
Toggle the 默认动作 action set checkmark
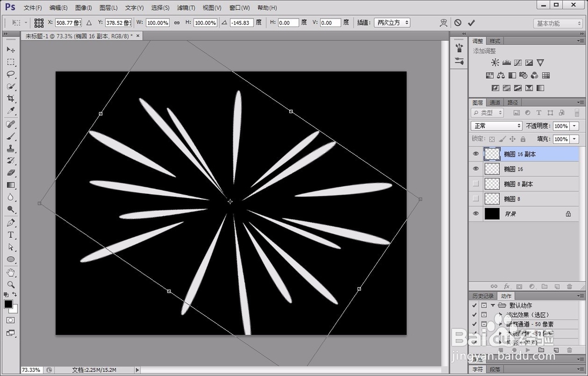tap(475, 305)
